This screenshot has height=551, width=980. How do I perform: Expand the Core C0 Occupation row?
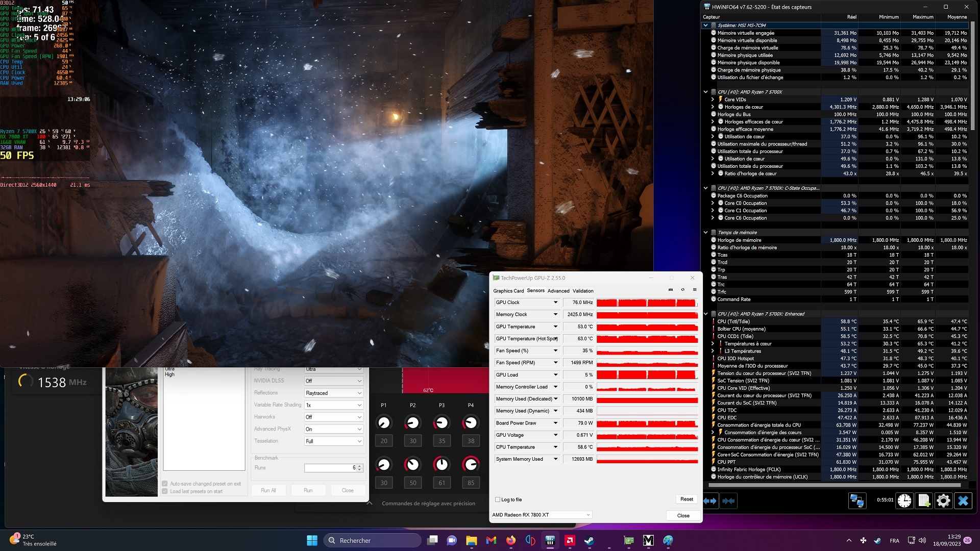pyautogui.click(x=713, y=203)
